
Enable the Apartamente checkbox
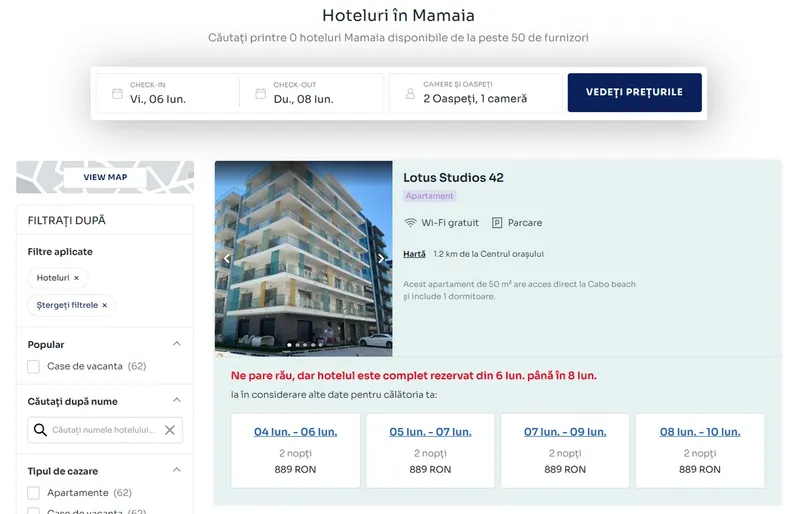click(x=34, y=493)
